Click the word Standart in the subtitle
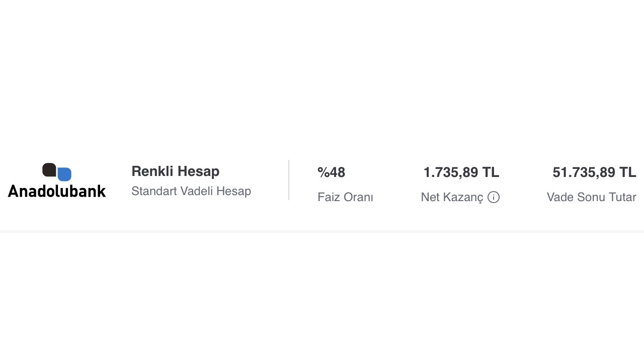This screenshot has width=644, height=362. [x=154, y=191]
